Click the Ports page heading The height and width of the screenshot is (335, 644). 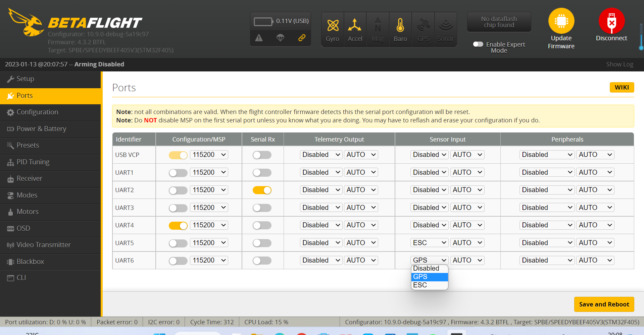[124, 88]
